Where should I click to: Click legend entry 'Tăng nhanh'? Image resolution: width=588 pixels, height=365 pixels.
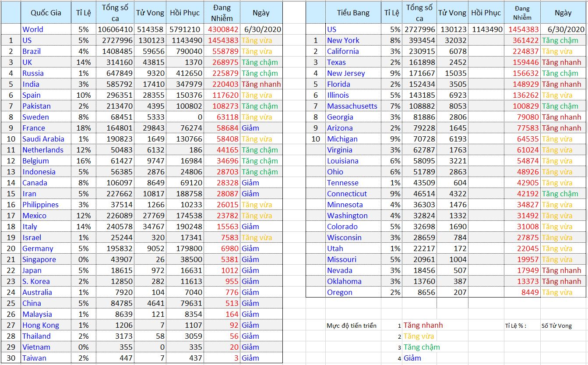(423, 325)
